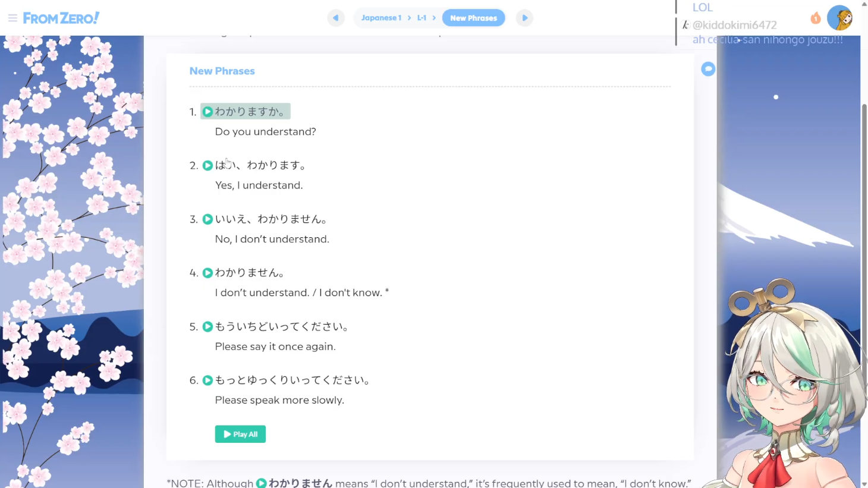Click the New Phrases breadcrumb tab
Viewport: 868px width, 488px height.
473,18
